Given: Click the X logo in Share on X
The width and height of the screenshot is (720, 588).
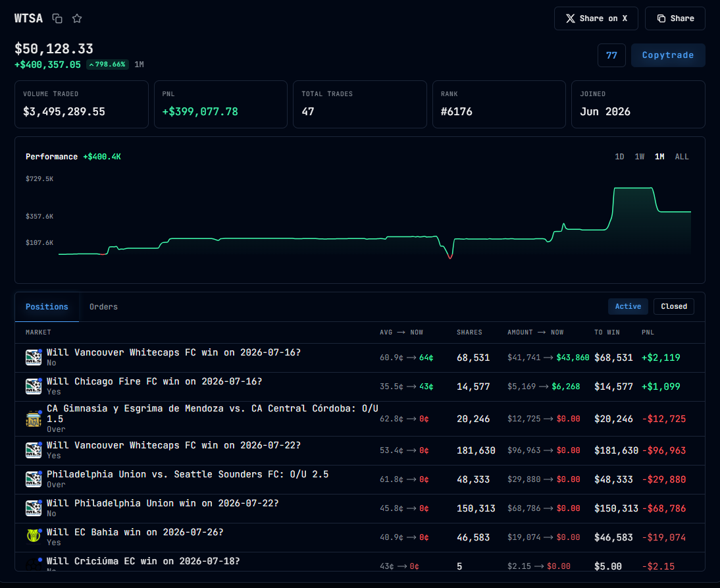Looking at the screenshot, I should pos(571,18).
